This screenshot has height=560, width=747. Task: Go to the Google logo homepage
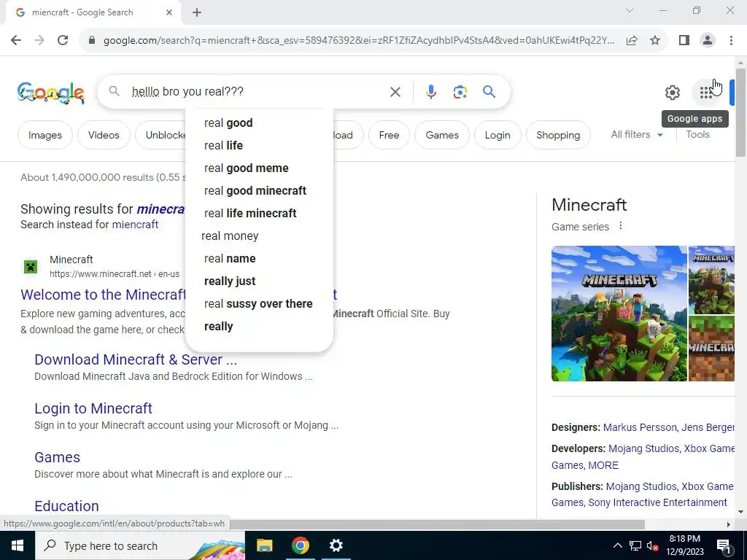click(x=51, y=93)
